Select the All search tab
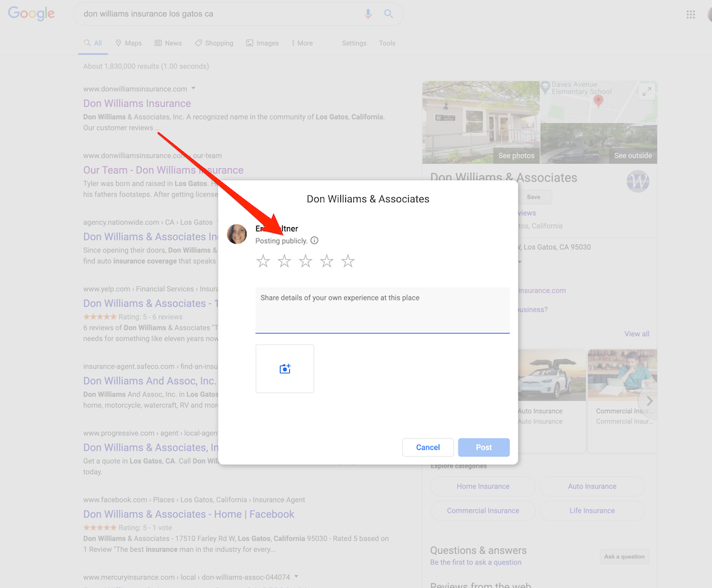Image resolution: width=712 pixels, height=588 pixels. [93, 43]
